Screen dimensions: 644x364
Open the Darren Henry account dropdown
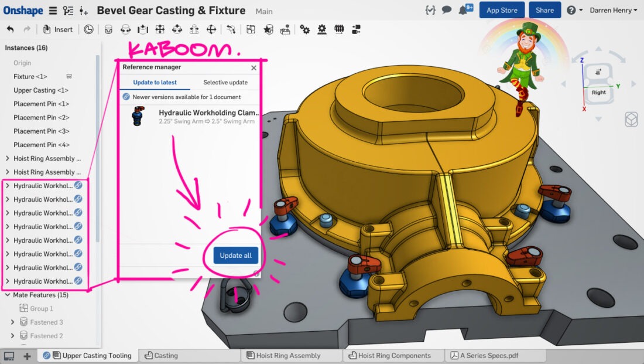(614, 10)
